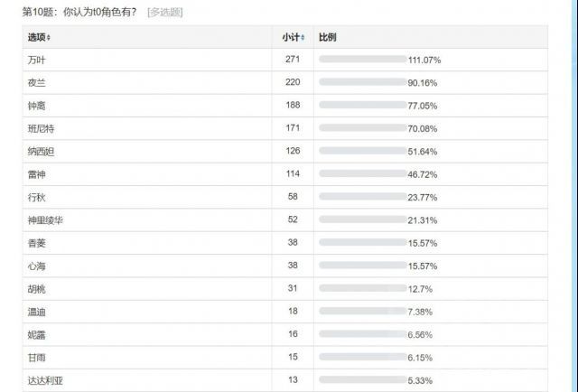Click the sort arrows next to 选项
The height and width of the screenshot is (392, 578).
(x=49, y=37)
